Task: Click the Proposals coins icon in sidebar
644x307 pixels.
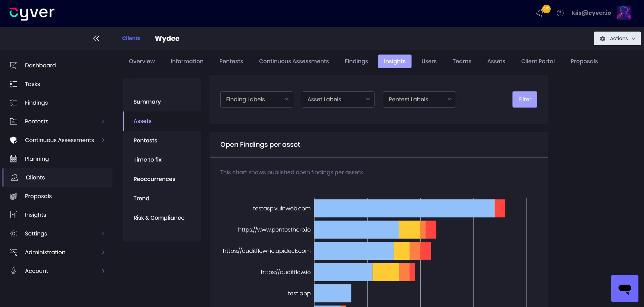Action: click(x=14, y=196)
